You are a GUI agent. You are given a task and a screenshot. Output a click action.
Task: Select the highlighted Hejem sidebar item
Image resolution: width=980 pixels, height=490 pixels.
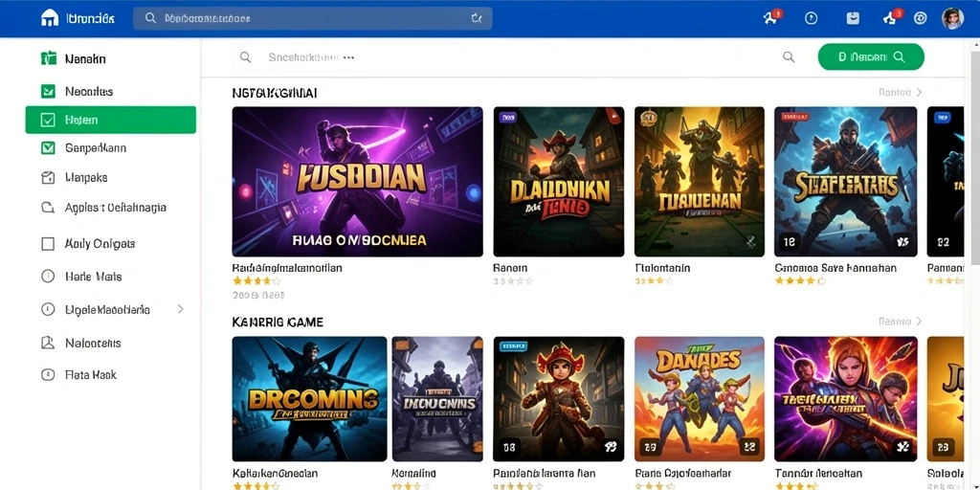click(x=111, y=120)
